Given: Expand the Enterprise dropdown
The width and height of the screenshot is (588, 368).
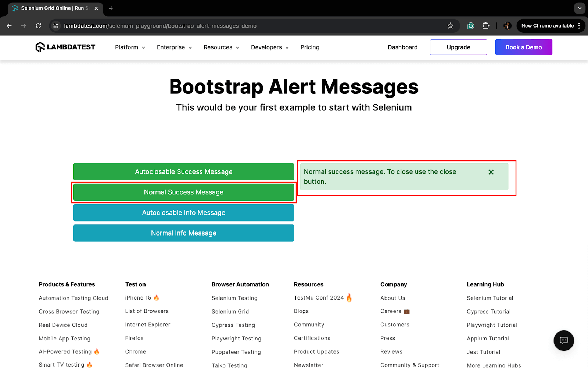Looking at the screenshot, I should [x=174, y=47].
